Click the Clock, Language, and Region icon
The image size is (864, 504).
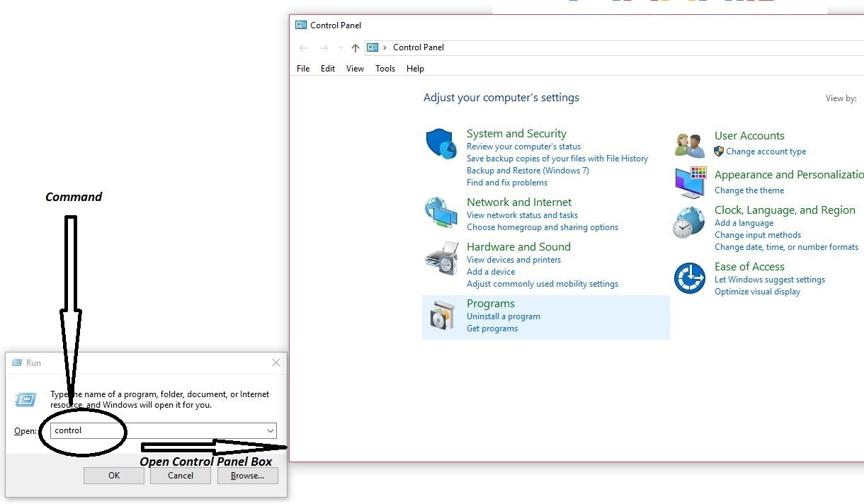[688, 222]
